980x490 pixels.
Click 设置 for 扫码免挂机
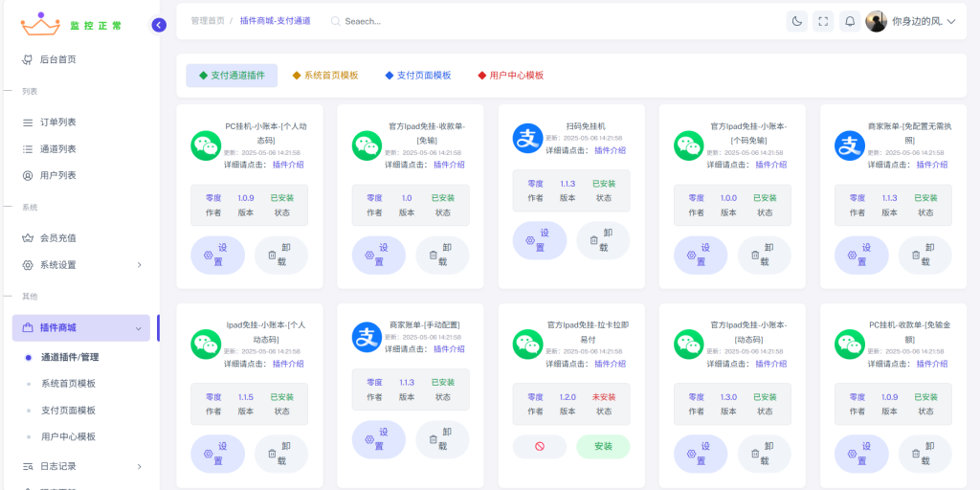click(540, 240)
